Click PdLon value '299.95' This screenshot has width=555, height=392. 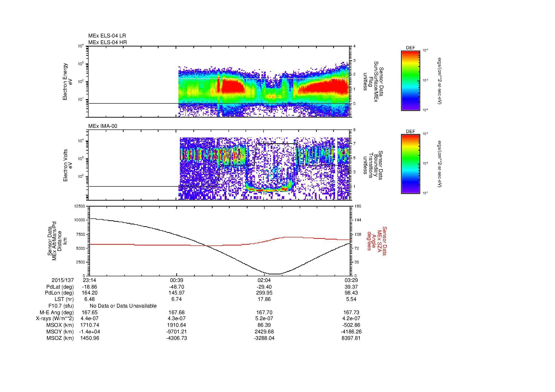click(264, 293)
